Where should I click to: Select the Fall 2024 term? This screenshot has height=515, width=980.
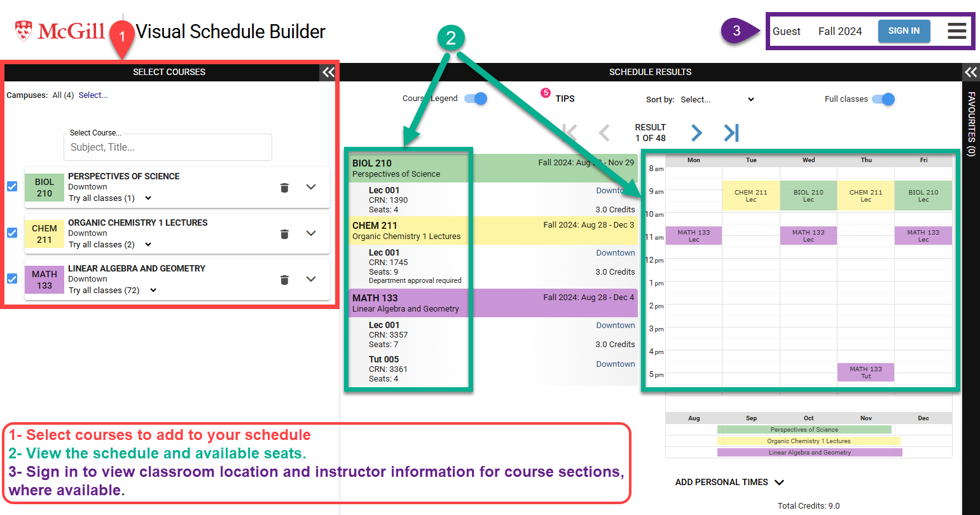click(840, 31)
